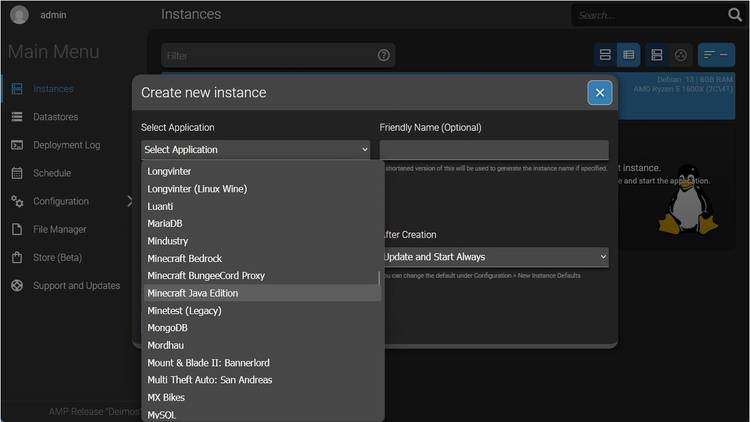
Task: Click the Support and Updates lifebuoy icon
Action: tap(17, 286)
